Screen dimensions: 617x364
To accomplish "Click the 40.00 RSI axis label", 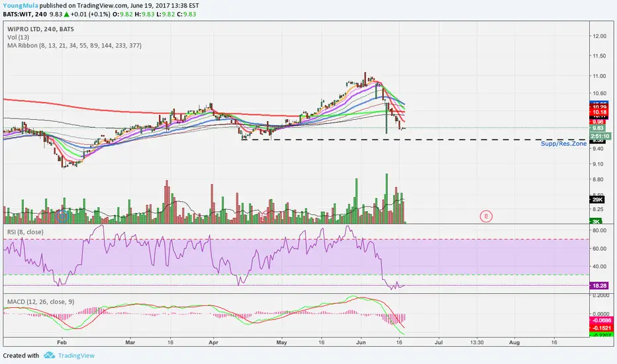I will tap(600, 267).
